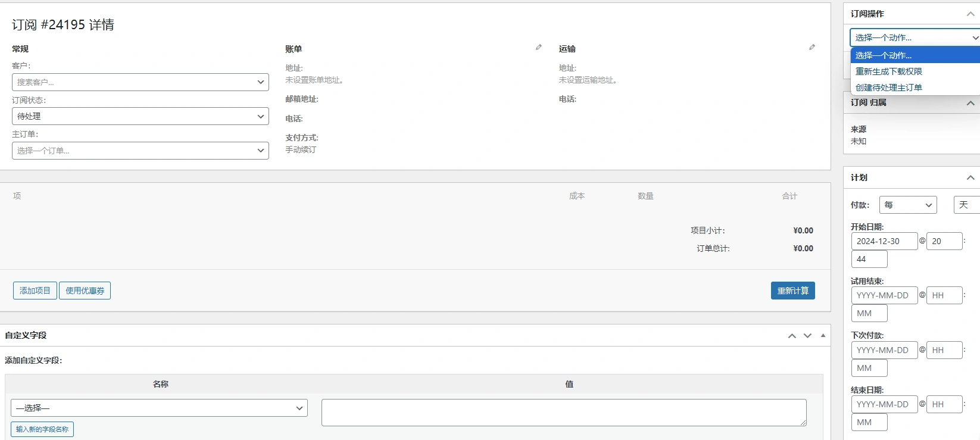Click the 订阅 #24195 详情 heading

click(x=63, y=24)
